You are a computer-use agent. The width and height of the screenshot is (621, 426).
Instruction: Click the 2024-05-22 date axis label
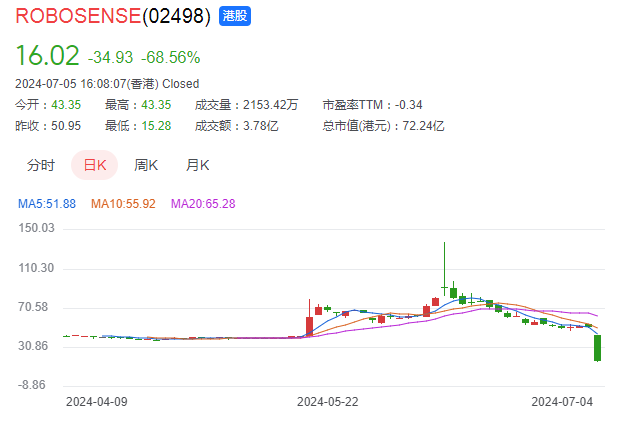[x=328, y=402]
